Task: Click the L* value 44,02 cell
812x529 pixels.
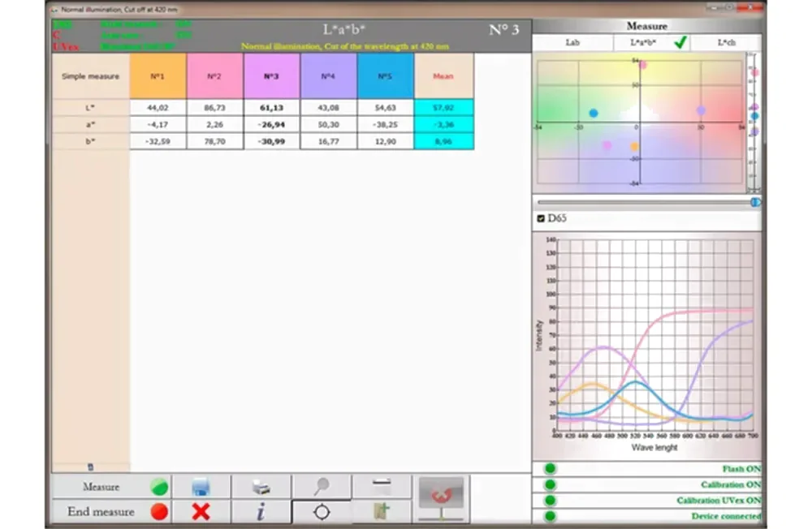Action: click(158, 108)
